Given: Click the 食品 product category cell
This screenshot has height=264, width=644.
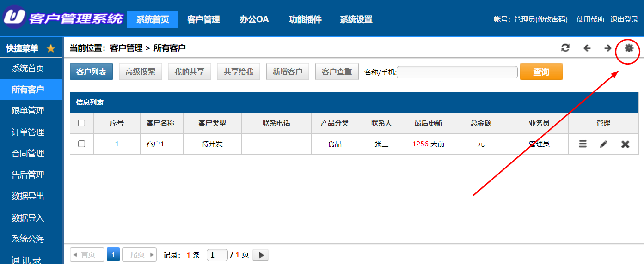Looking at the screenshot, I should click(x=335, y=144).
